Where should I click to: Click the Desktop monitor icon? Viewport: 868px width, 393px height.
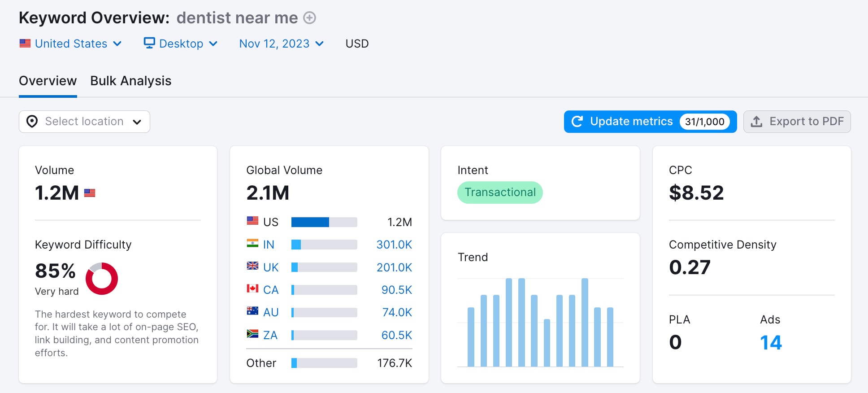(x=149, y=43)
